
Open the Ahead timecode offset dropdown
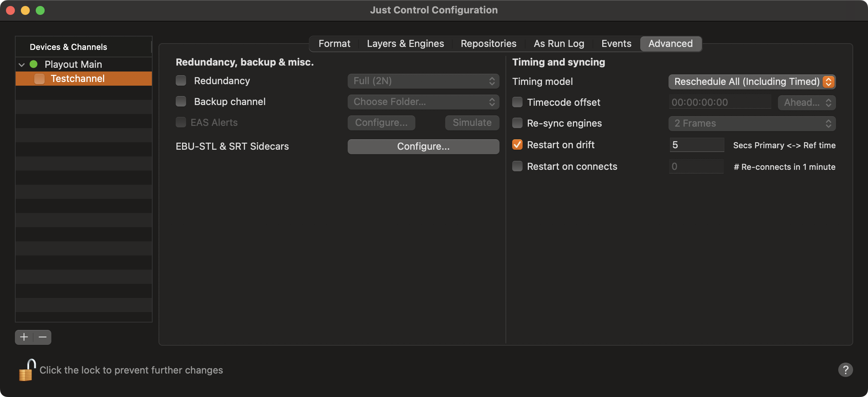tap(807, 102)
